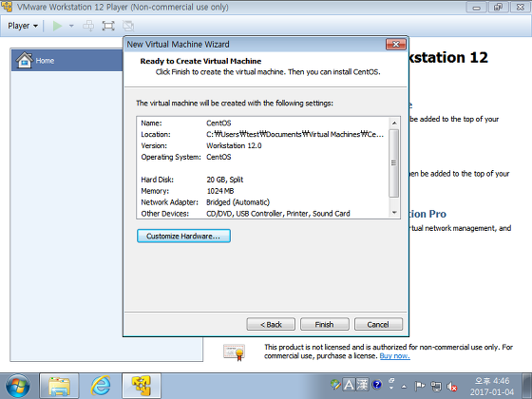
Task: Launch Internet Explorer from the taskbar
Action: pos(101,386)
